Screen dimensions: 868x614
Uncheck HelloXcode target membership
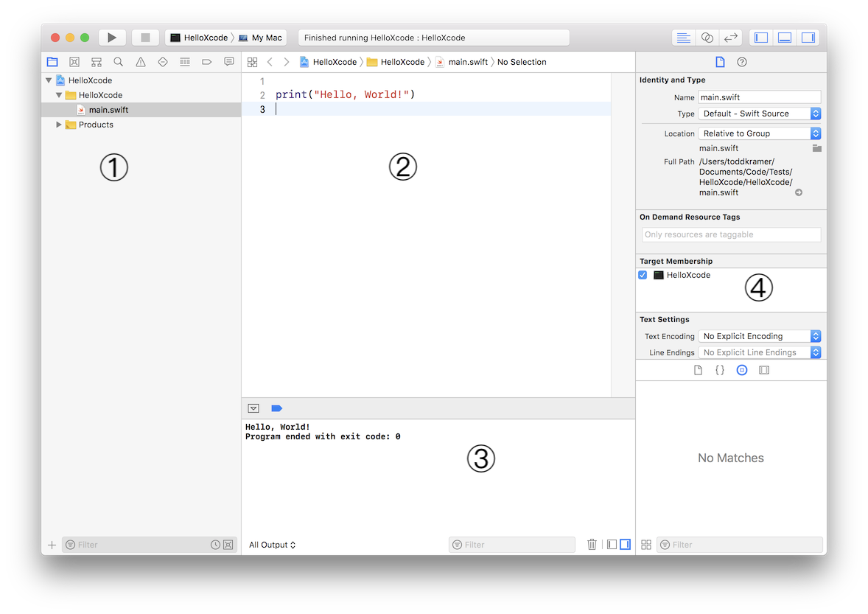tap(643, 275)
